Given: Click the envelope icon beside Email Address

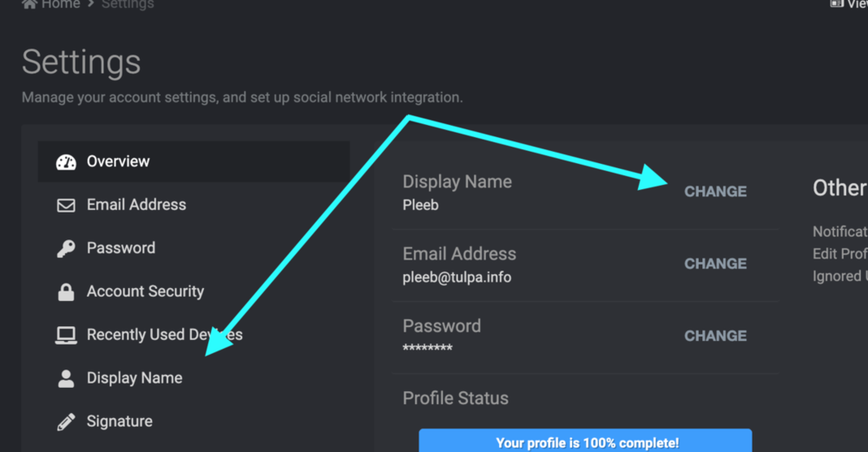Looking at the screenshot, I should 66,206.
